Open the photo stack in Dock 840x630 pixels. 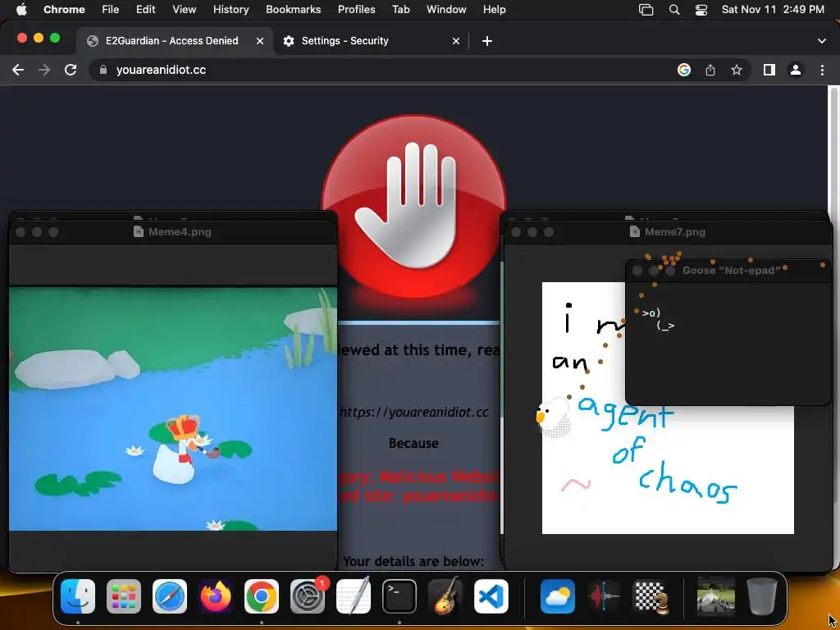pos(715,596)
